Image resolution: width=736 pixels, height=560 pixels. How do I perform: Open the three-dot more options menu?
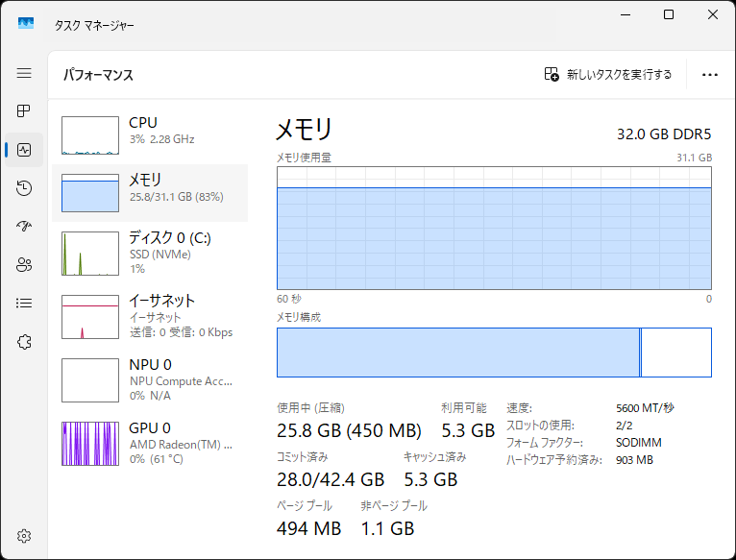[x=710, y=75]
